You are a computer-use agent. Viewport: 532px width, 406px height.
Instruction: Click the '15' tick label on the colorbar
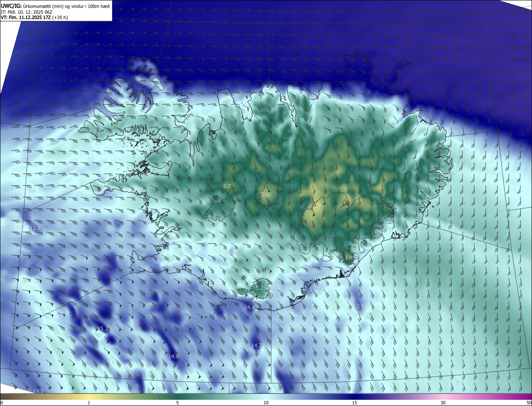(355, 403)
